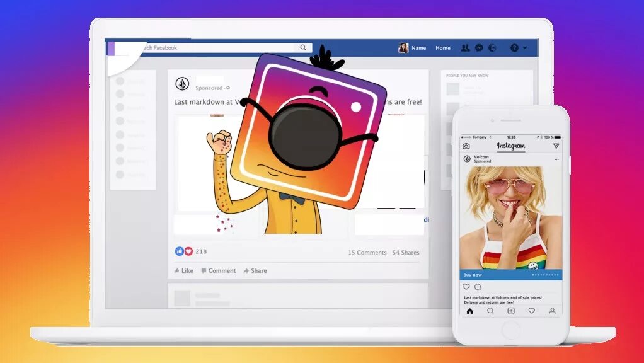Open Instagram direct messages paper plane icon
The width and height of the screenshot is (644, 363).
(x=556, y=146)
